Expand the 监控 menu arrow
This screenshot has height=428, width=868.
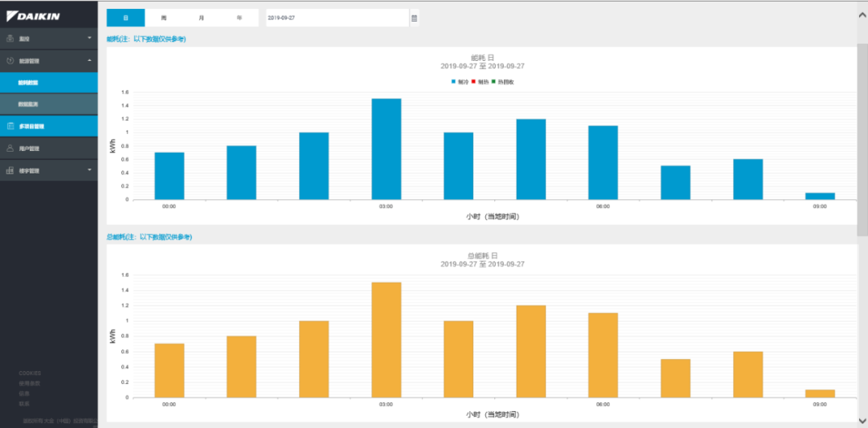89,38
